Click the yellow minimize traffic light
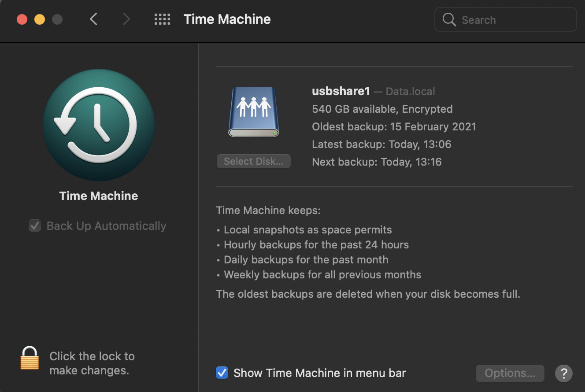 click(39, 19)
